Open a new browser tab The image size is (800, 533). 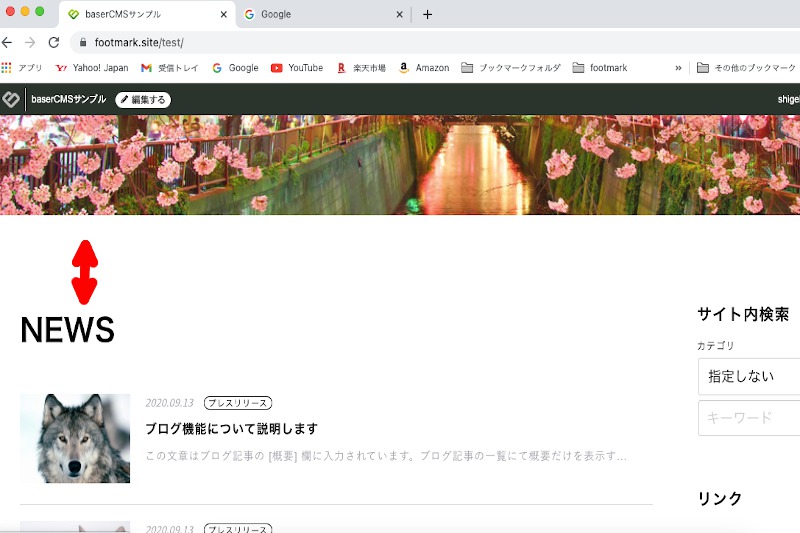(427, 14)
